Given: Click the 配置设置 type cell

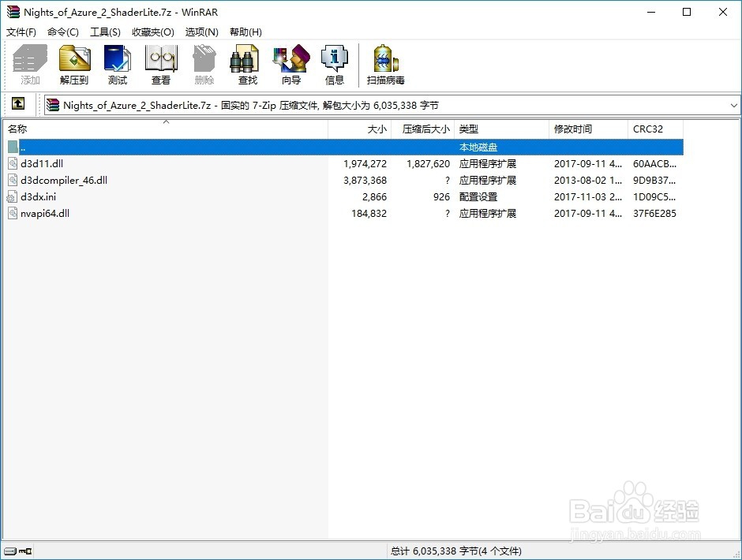Looking at the screenshot, I should pos(478,196).
